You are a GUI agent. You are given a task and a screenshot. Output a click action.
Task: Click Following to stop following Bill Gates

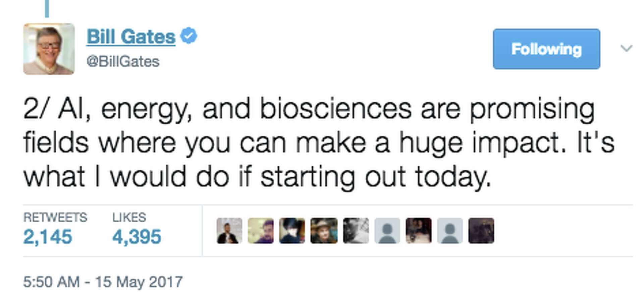click(x=546, y=49)
